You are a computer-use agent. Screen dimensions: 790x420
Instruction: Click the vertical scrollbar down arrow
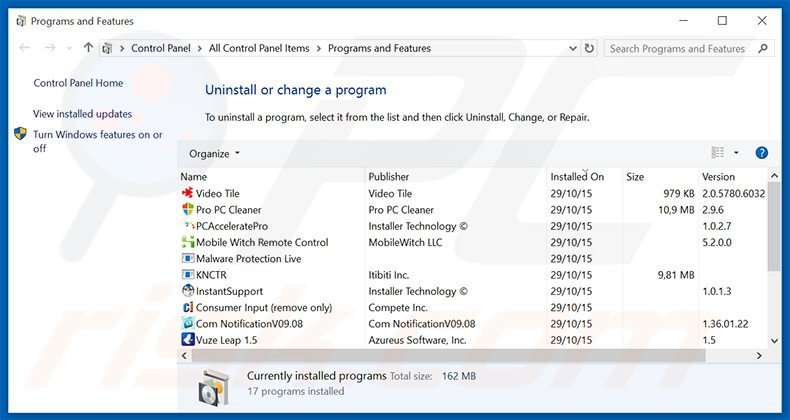pyautogui.click(x=774, y=341)
